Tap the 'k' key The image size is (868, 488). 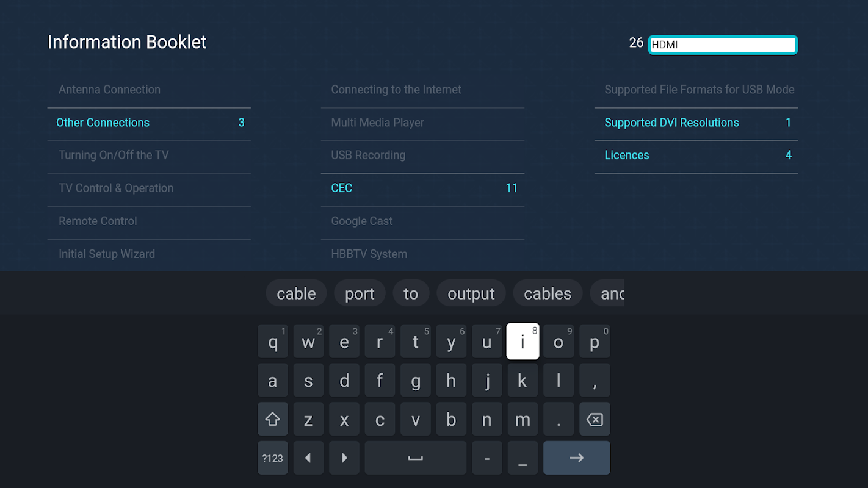[x=523, y=380]
